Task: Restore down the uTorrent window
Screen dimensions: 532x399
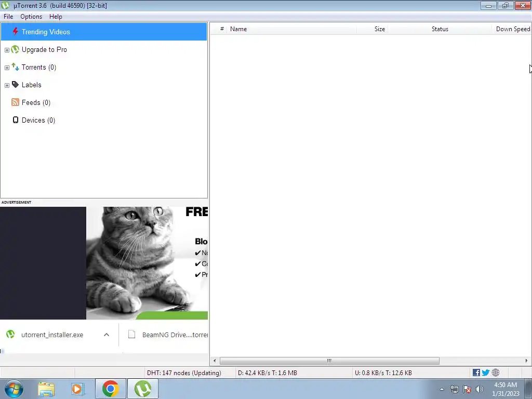Action: click(x=506, y=5)
